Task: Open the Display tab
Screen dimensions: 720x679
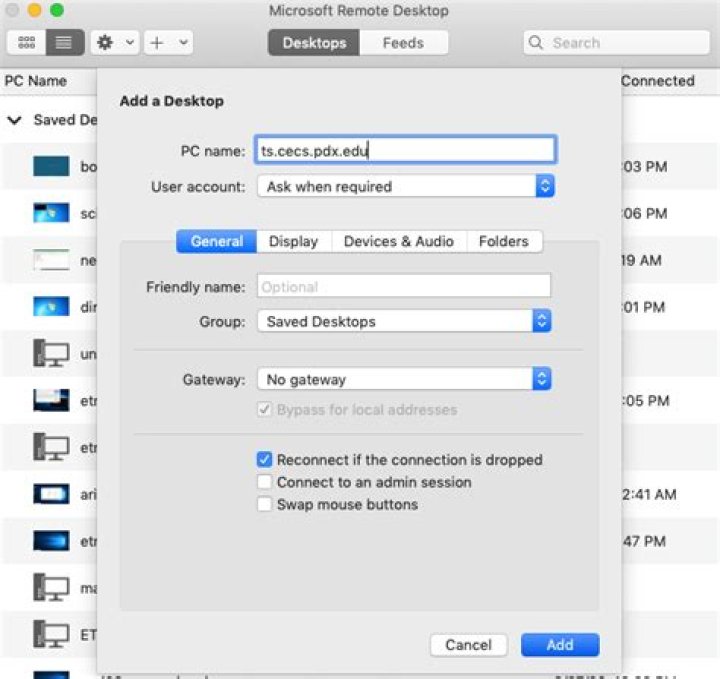Action: (294, 241)
